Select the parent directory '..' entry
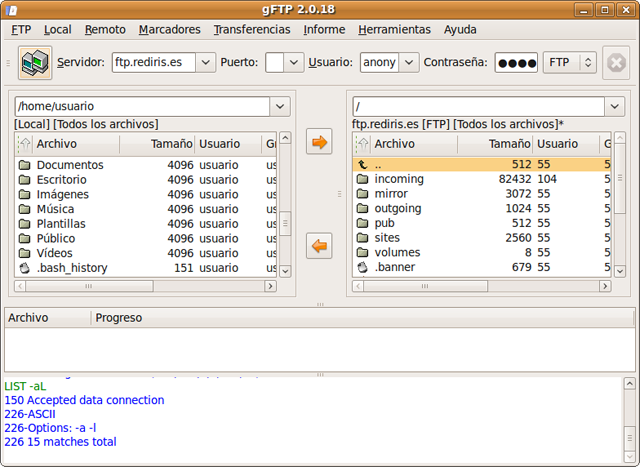Screen dimensions: 640x467 [x=378, y=164]
